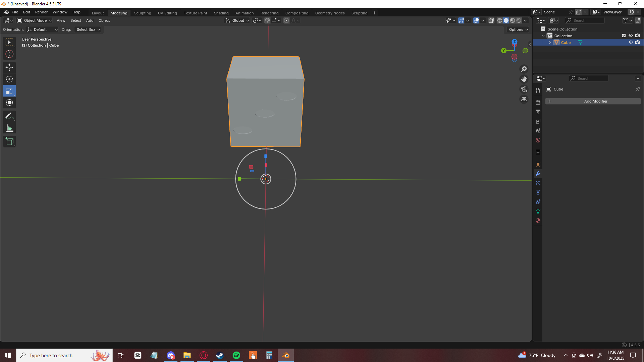Open the Render properties tab
The height and width of the screenshot is (362, 644).
(538, 102)
